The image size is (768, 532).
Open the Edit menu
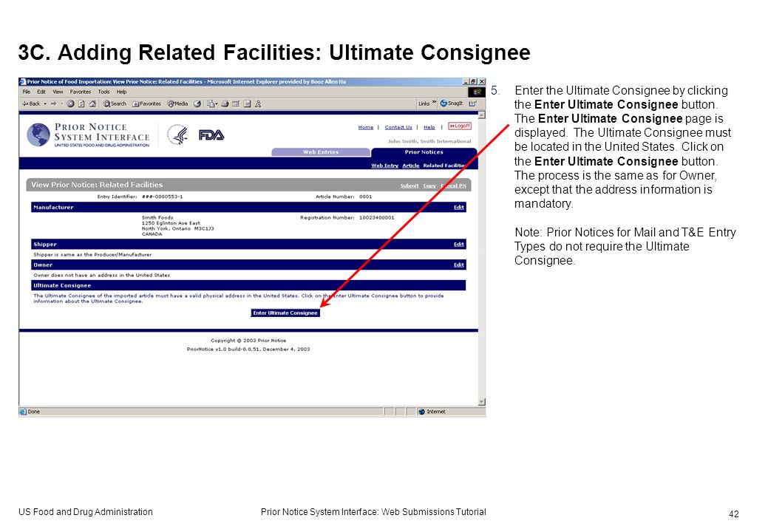point(41,92)
